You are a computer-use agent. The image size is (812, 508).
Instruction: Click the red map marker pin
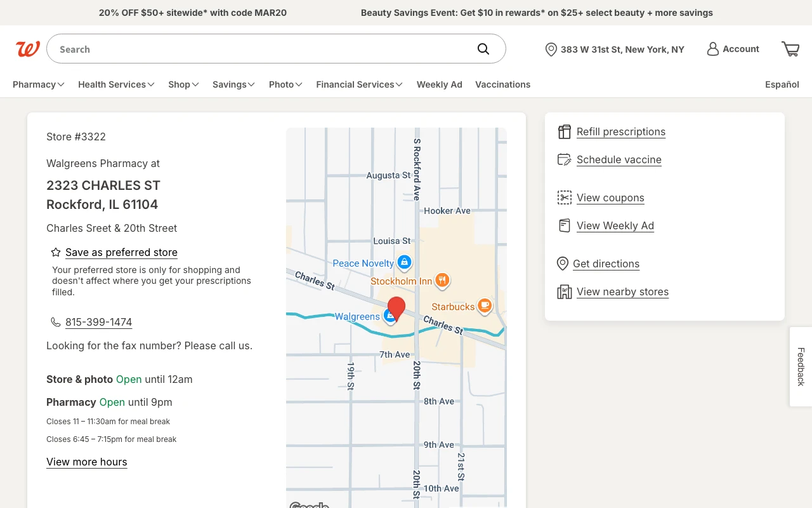(x=396, y=307)
